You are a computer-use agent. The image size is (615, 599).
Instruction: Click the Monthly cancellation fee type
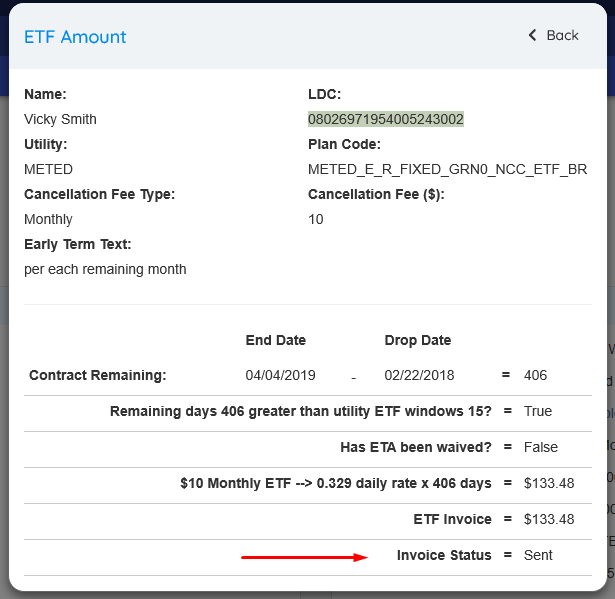(48, 219)
